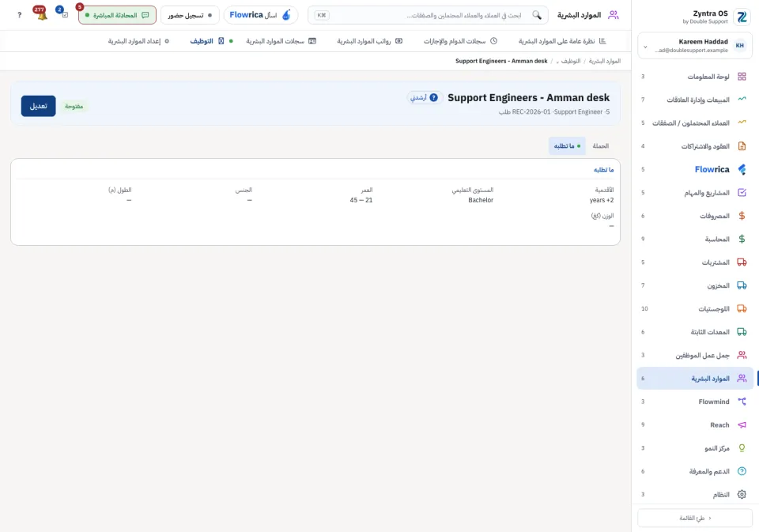This screenshot has height=532, width=759.
Task: Click the اسأل Flowrica button
Action: (x=260, y=15)
